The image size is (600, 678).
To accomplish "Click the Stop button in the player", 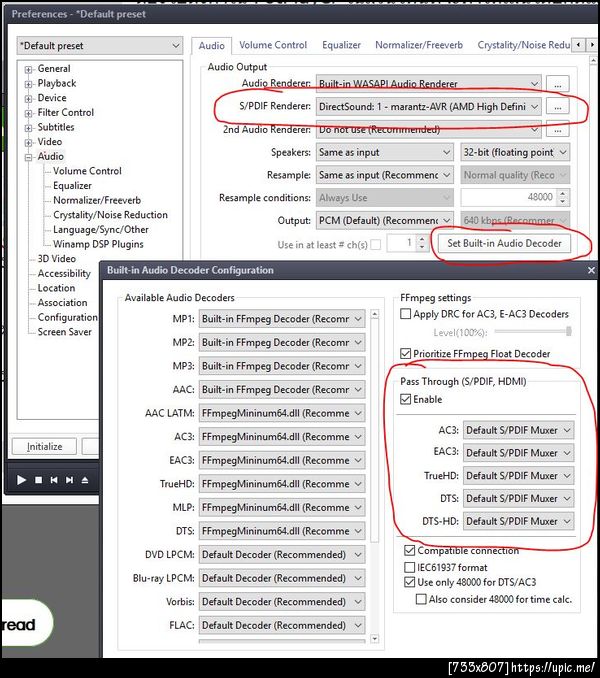I will click(38, 480).
